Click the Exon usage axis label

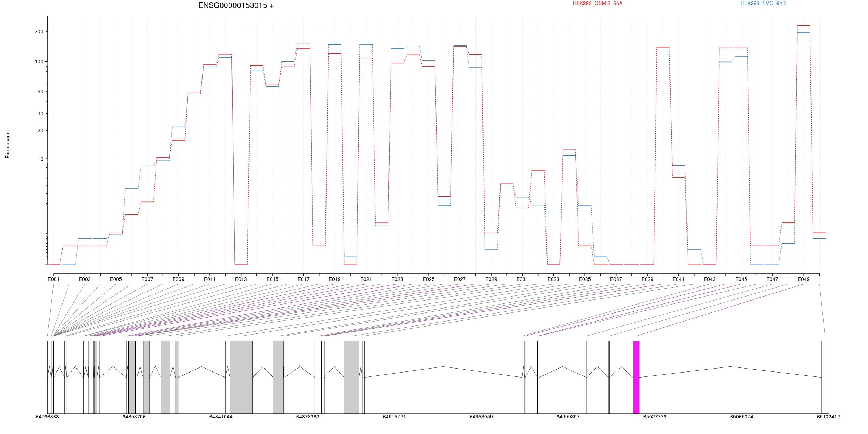(x=8, y=145)
